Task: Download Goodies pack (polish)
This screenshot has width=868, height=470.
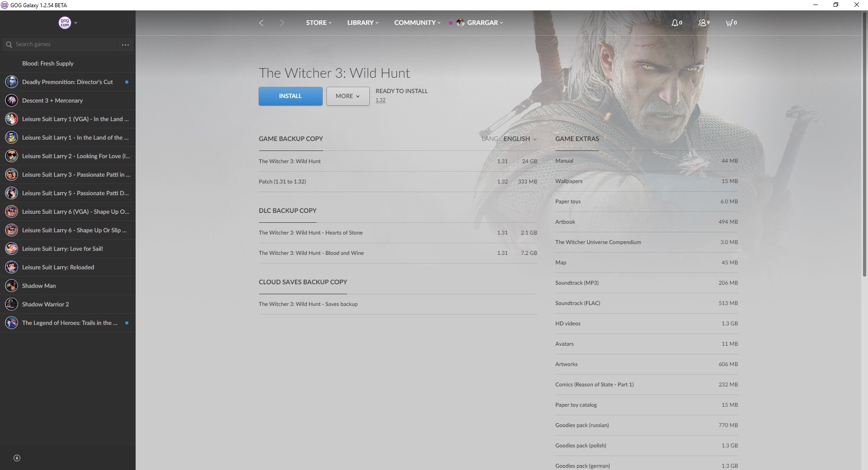Action: pyautogui.click(x=646, y=446)
